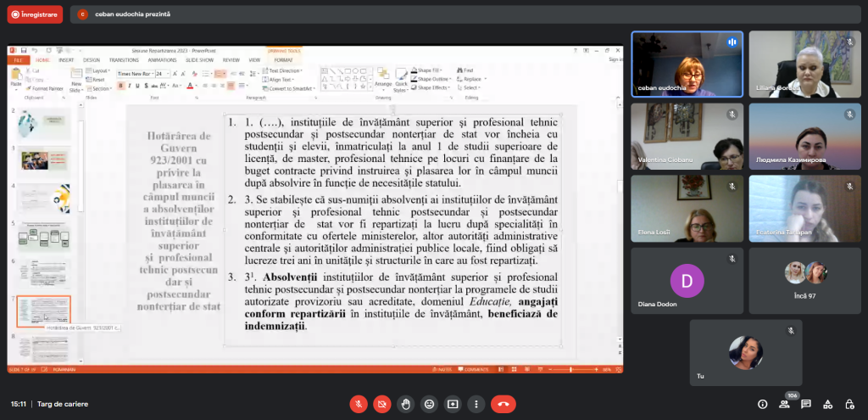
Task: Expand the Times New Roman font dropdown
Action: [x=151, y=74]
